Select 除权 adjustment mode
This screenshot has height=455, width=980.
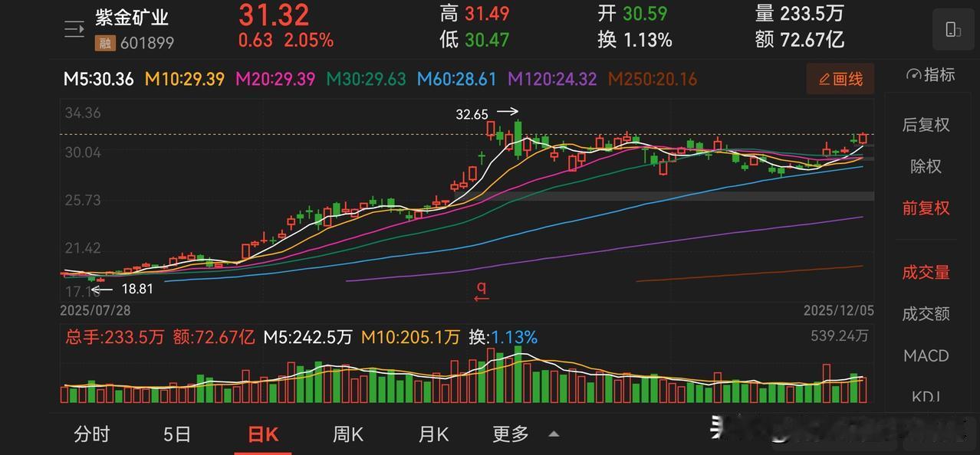click(x=926, y=166)
